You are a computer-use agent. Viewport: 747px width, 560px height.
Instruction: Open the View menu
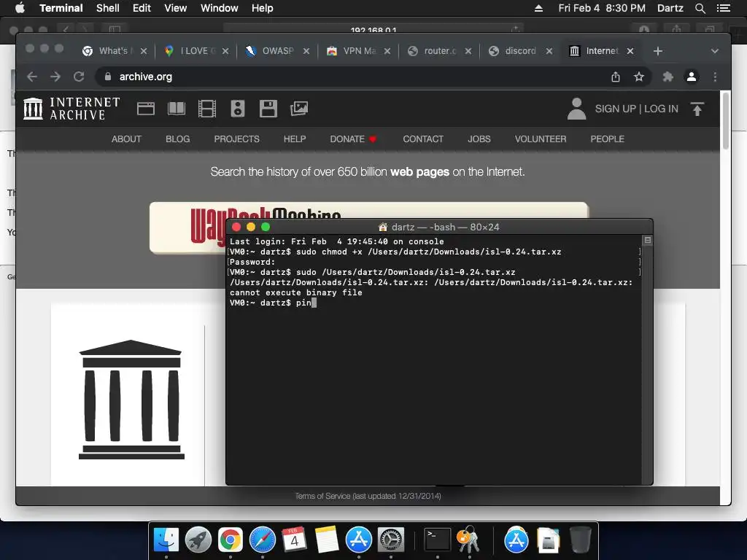[x=175, y=8]
